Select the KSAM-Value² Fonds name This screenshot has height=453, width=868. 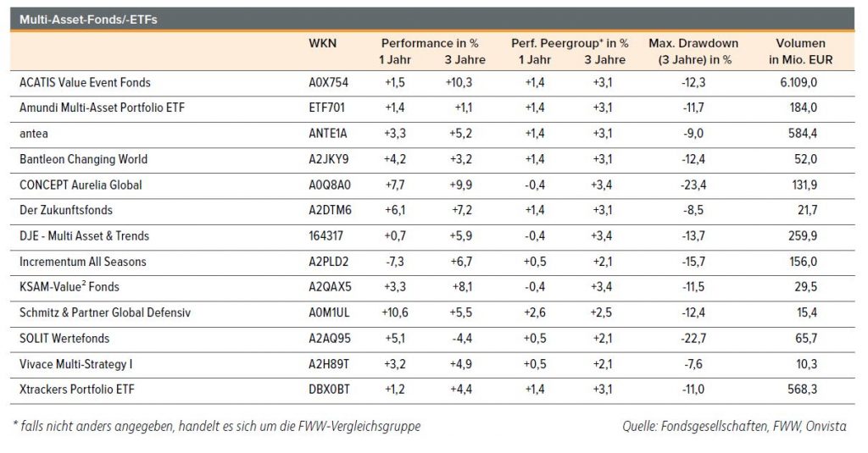(x=70, y=287)
